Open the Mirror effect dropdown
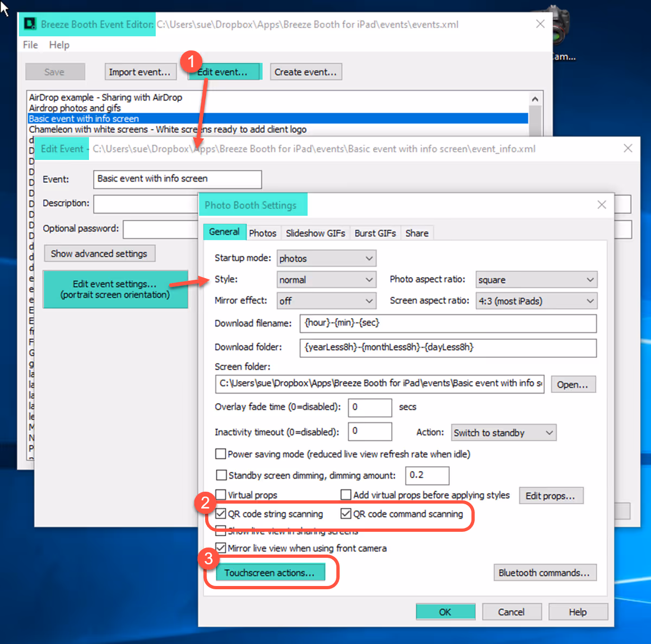 327,301
